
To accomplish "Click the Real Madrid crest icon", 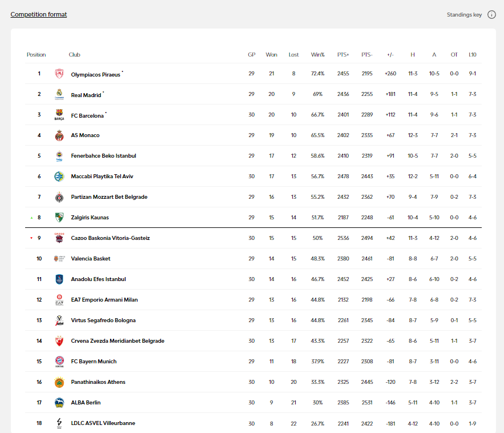I will [59, 94].
